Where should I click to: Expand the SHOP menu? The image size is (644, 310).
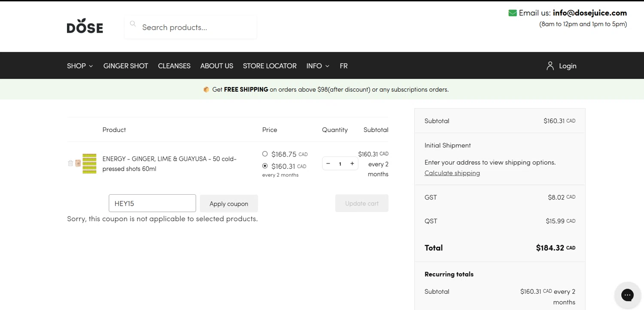[80, 66]
